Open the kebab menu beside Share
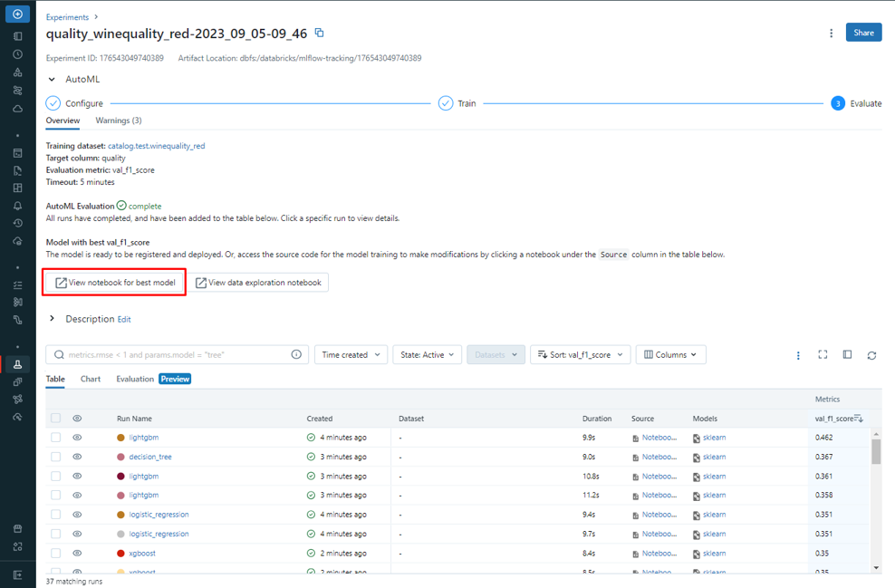The height and width of the screenshot is (588, 895). (831, 34)
